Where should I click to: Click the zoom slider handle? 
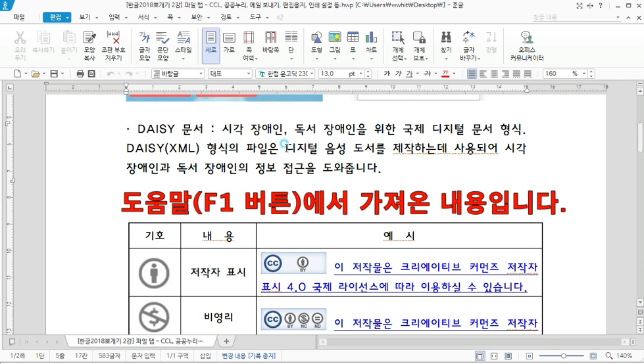[564, 356]
